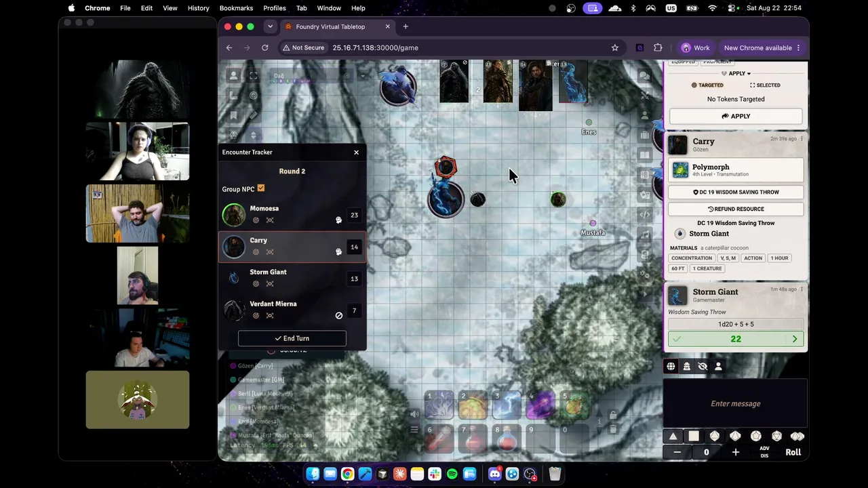This screenshot has height=488, width=868.
Task: Click the trash icon beside macro hotbar
Action: [x=613, y=429]
